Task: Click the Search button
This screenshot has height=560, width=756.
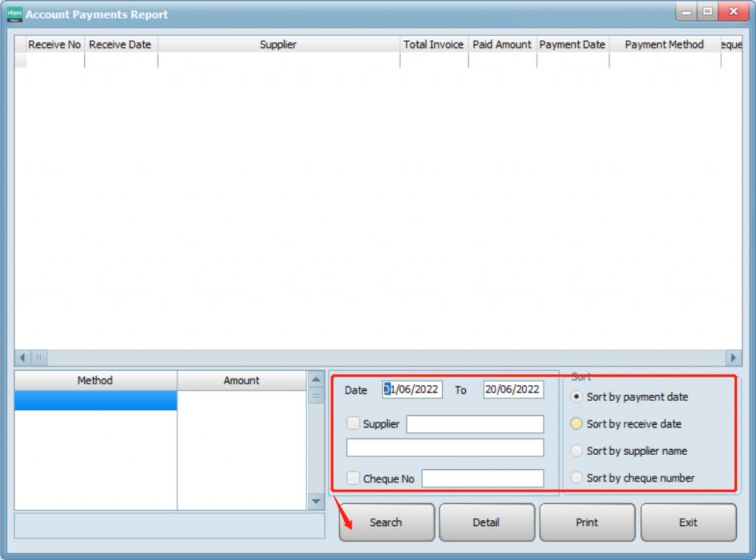Action: coord(386,522)
